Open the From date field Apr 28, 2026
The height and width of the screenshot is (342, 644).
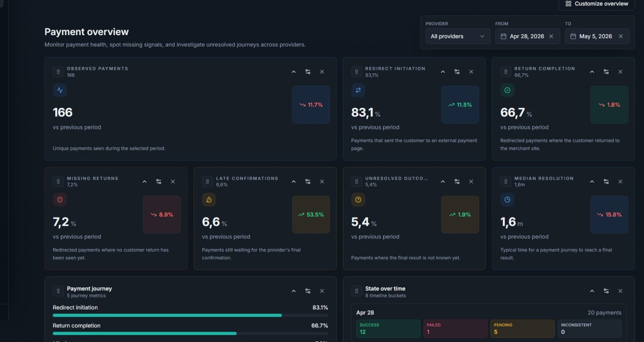[527, 36]
